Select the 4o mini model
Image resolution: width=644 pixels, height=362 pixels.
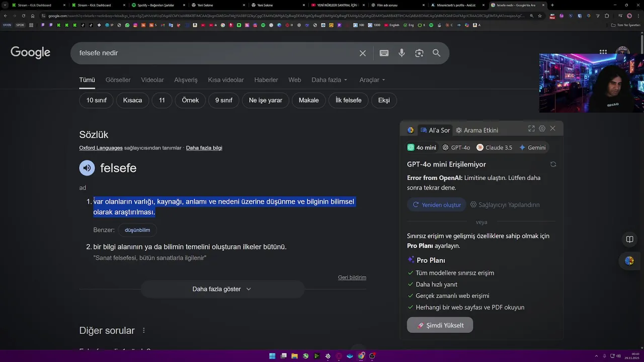coord(422,147)
